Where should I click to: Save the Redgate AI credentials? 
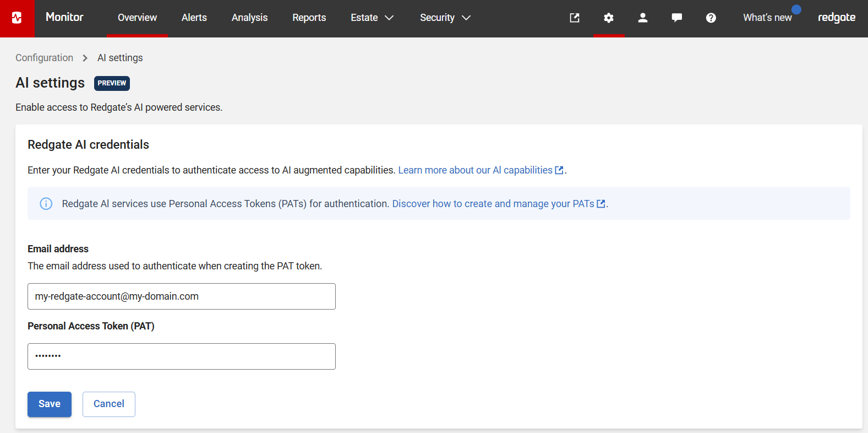(x=50, y=404)
